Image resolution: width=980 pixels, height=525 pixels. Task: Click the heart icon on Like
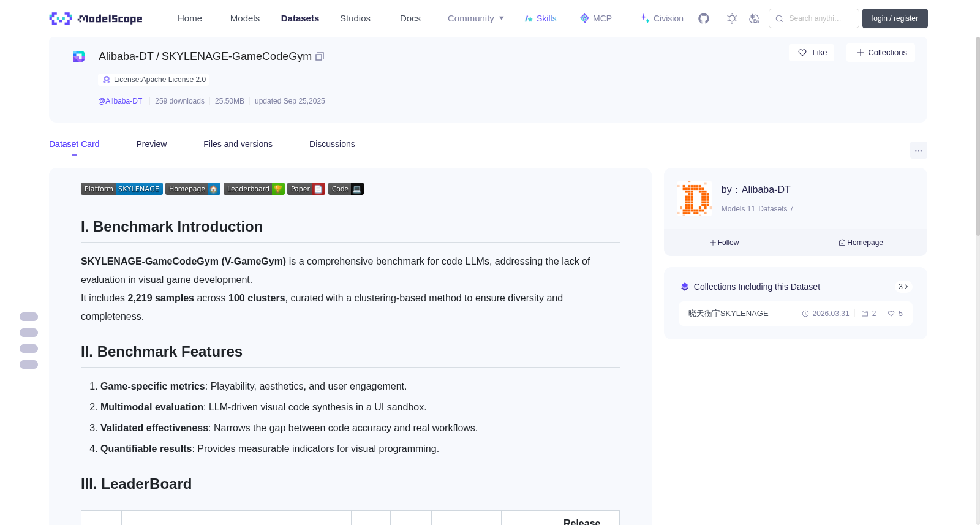coord(802,53)
